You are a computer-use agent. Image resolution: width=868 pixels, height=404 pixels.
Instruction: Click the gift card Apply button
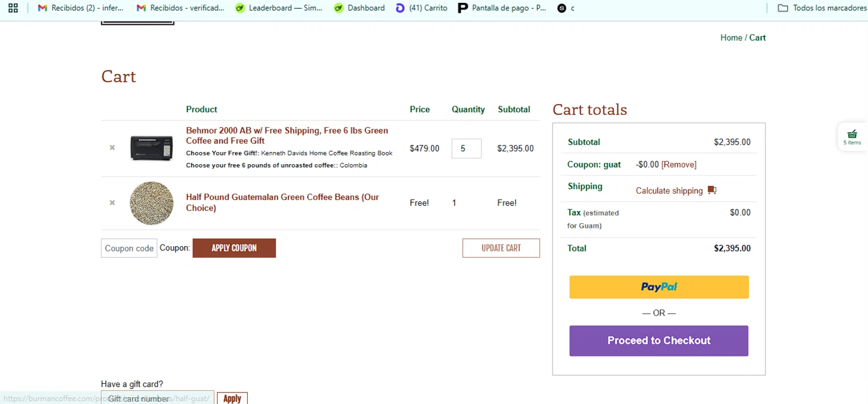pyautogui.click(x=232, y=398)
